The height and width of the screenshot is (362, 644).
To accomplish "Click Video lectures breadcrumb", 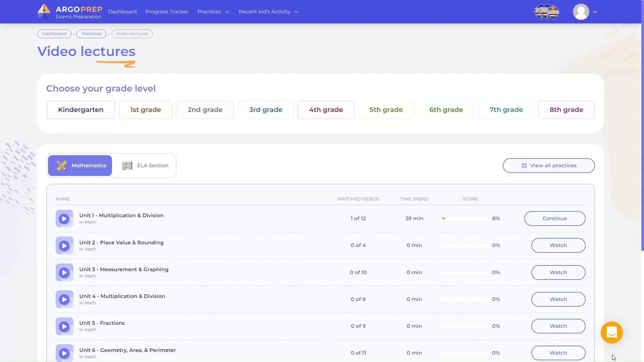I will pos(132,34).
